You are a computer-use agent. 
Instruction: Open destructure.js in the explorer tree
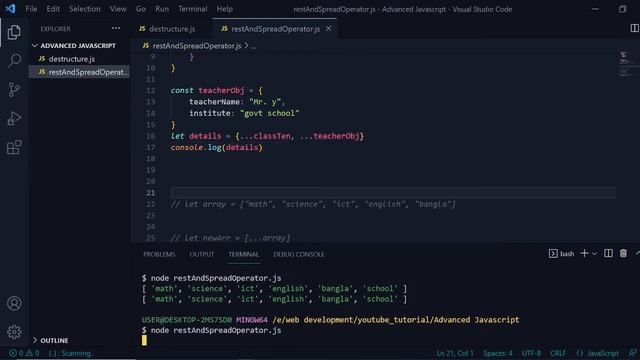(x=72, y=59)
